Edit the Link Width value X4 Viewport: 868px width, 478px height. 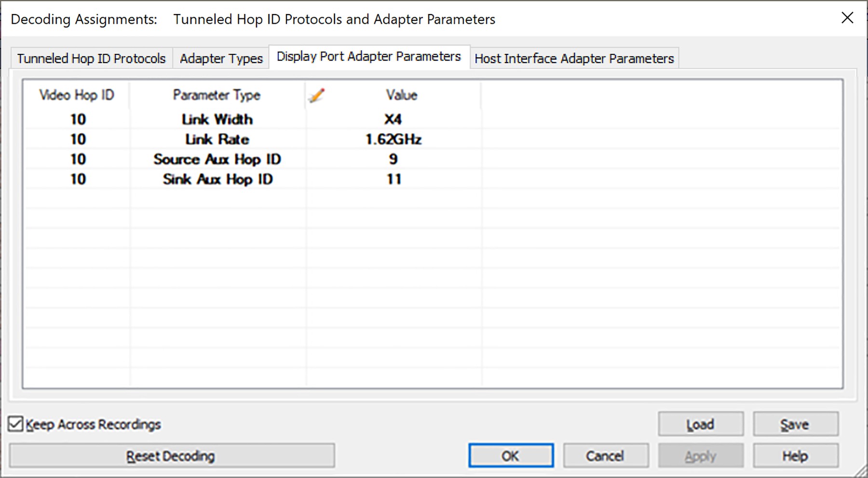(x=393, y=119)
